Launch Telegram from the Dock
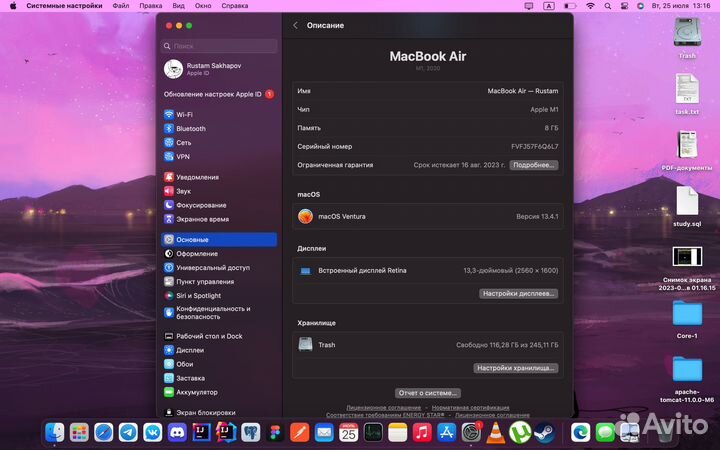This screenshot has height=450, width=720. (128, 432)
